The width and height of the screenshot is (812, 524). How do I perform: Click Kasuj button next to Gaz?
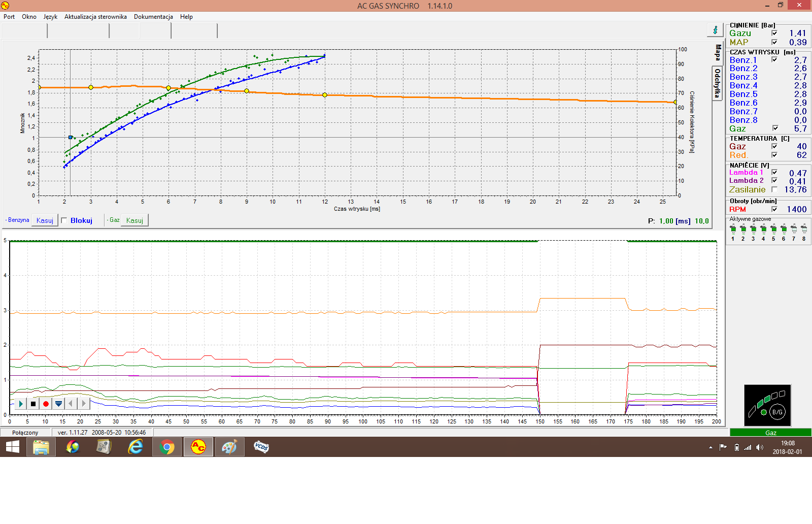pos(134,220)
